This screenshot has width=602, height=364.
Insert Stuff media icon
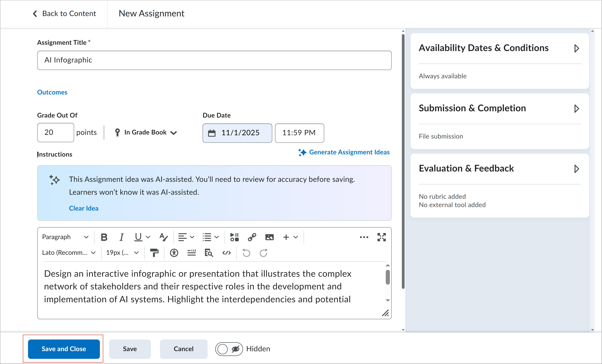(x=234, y=237)
